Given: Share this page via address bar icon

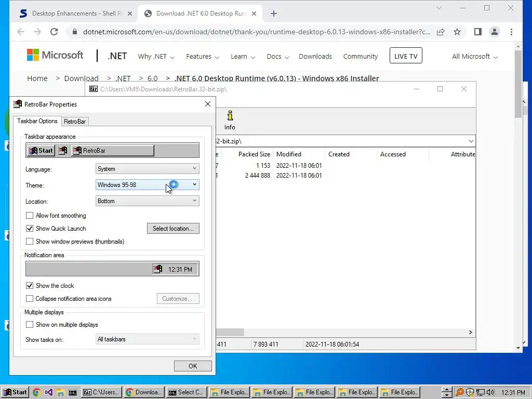Looking at the screenshot, I should [x=441, y=32].
